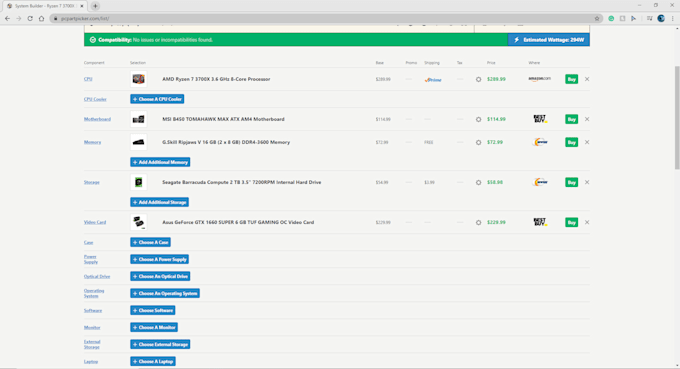
Task: Click the green extension icon in toolbar
Action: pyautogui.click(x=611, y=18)
